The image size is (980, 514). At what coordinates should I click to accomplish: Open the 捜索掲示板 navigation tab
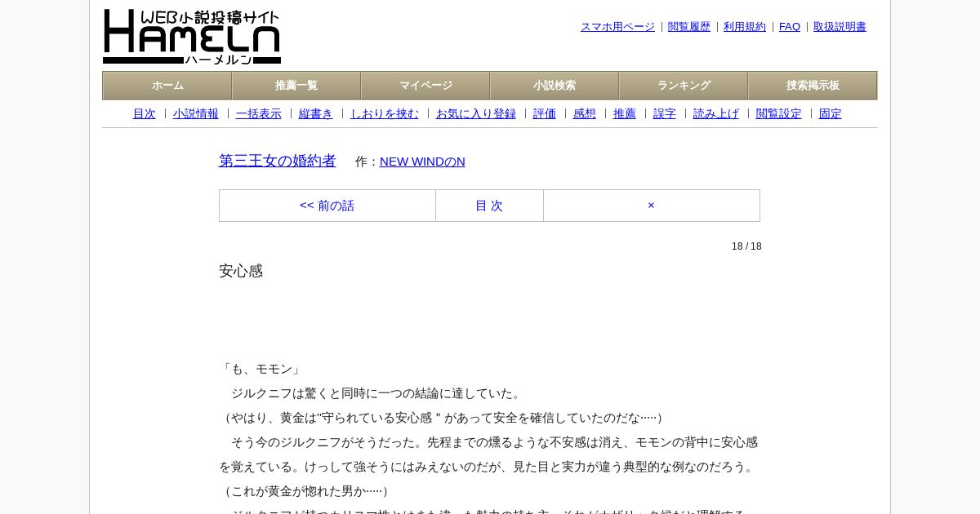pyautogui.click(x=813, y=86)
